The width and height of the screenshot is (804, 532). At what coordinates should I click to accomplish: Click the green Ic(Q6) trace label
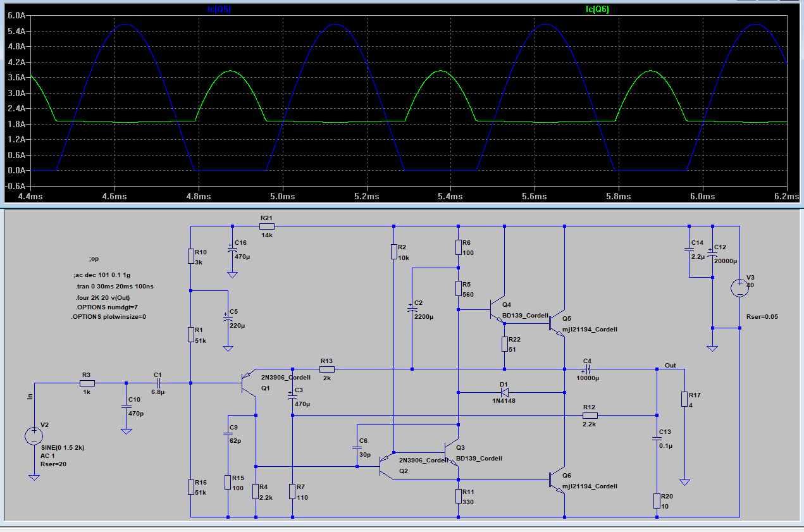click(x=597, y=9)
